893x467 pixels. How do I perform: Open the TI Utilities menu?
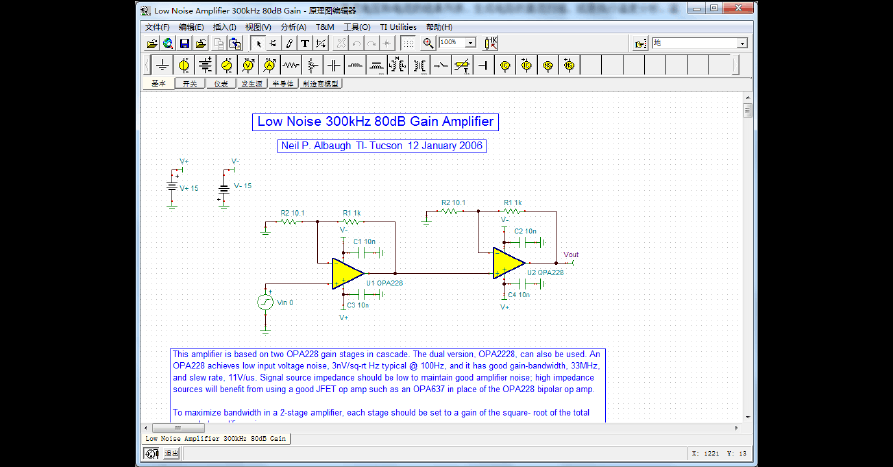coord(398,27)
